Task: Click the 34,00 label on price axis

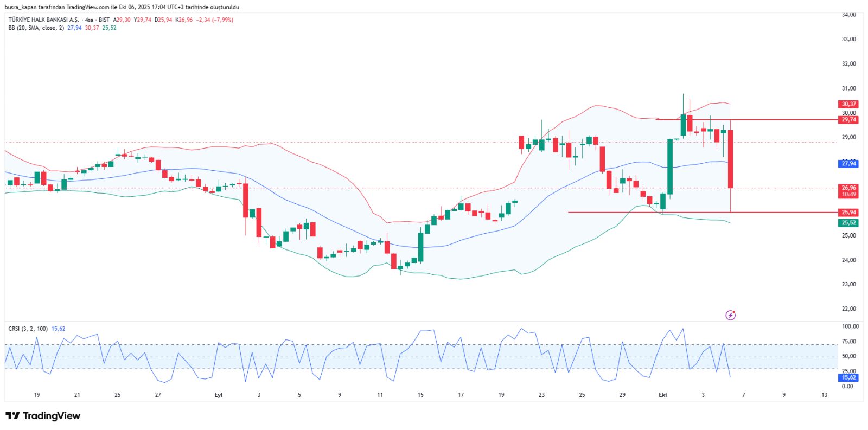Action: (849, 15)
